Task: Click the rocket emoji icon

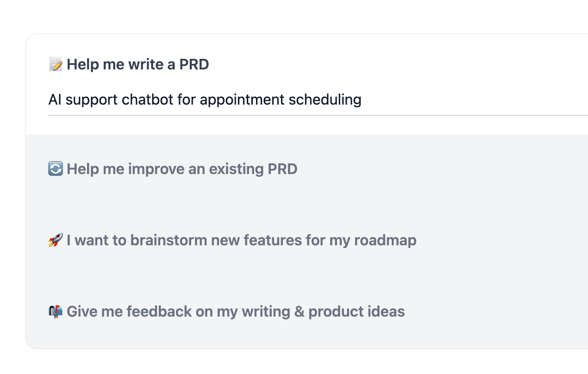Action: click(x=56, y=240)
